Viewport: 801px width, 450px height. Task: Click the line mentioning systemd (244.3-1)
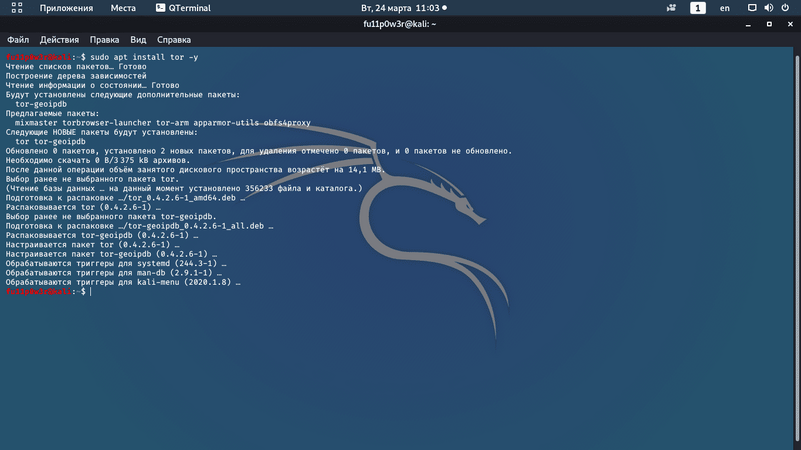click(116, 264)
